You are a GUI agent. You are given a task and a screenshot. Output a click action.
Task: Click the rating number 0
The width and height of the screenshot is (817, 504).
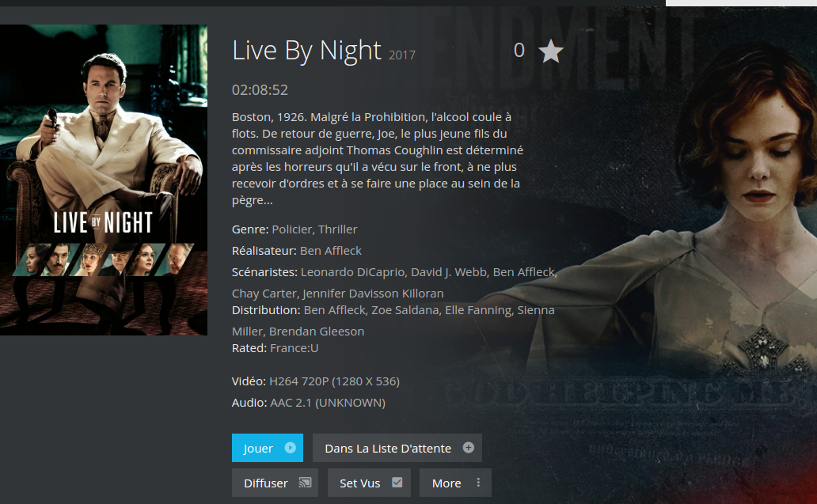point(519,51)
